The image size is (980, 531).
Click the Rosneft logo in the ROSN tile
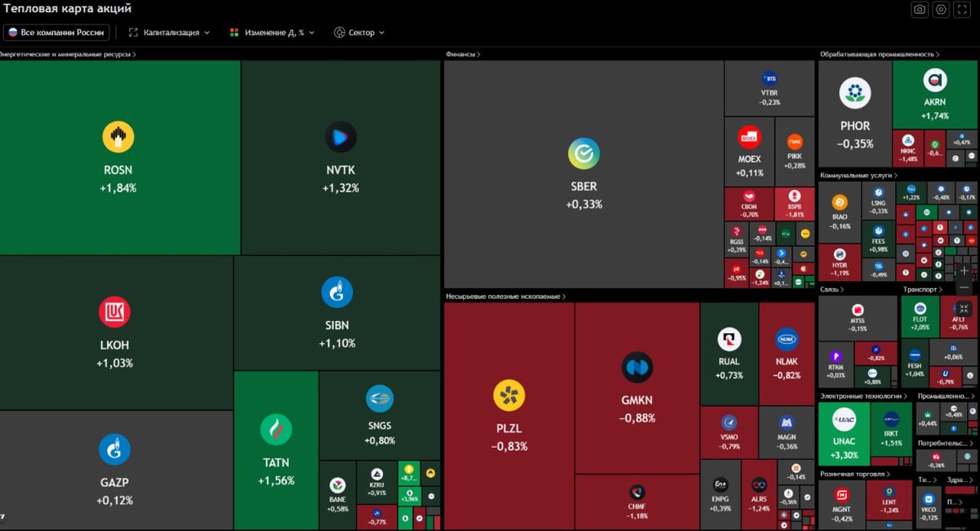click(x=118, y=136)
